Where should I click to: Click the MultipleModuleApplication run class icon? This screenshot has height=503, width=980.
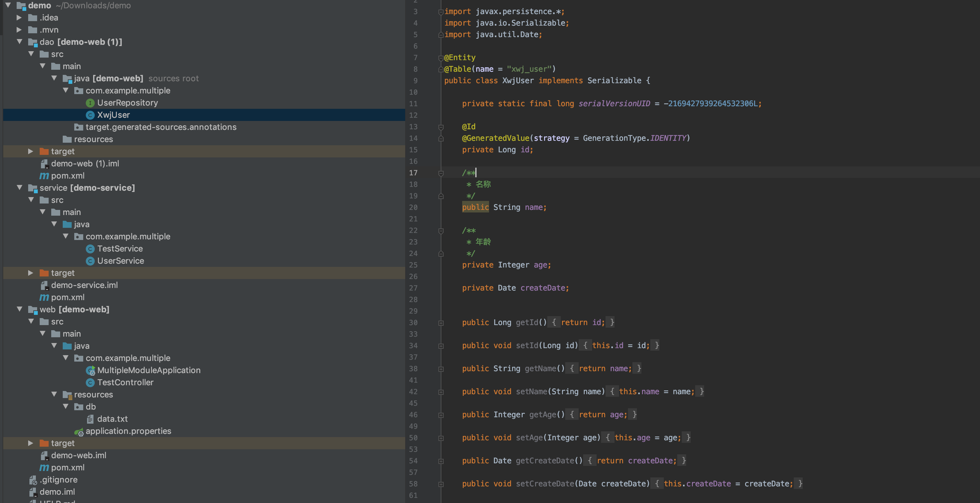click(91, 370)
